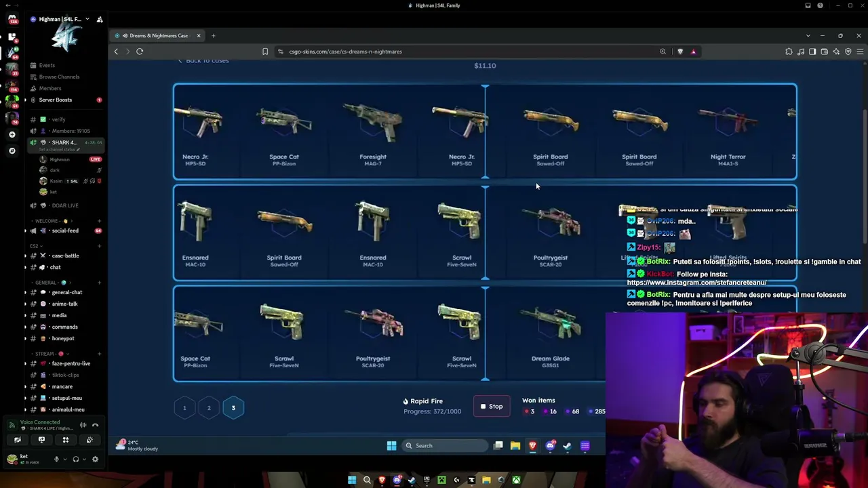The height and width of the screenshot is (488, 868).
Task: Start an activity from the voice panel
Action: pos(66,440)
